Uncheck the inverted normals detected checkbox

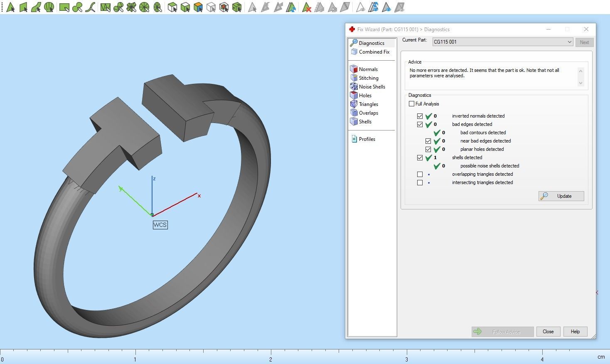420,116
